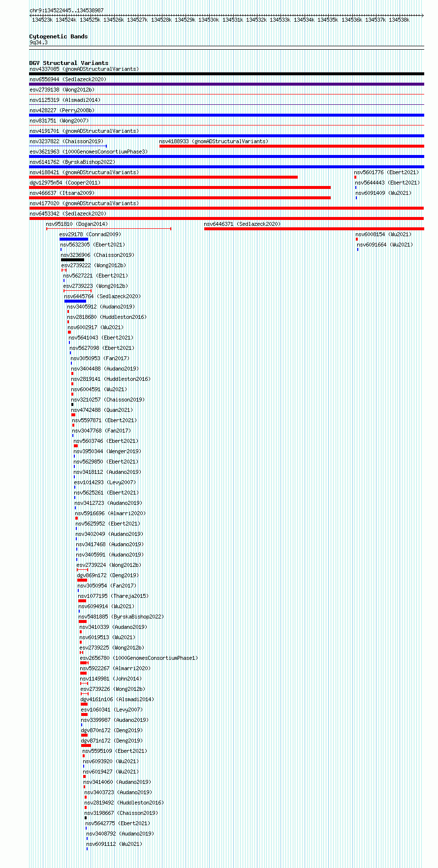Open dgv869n172 (Deng2019) label
Image resolution: width=438 pixels, height=868 pixels.
pos(108,576)
